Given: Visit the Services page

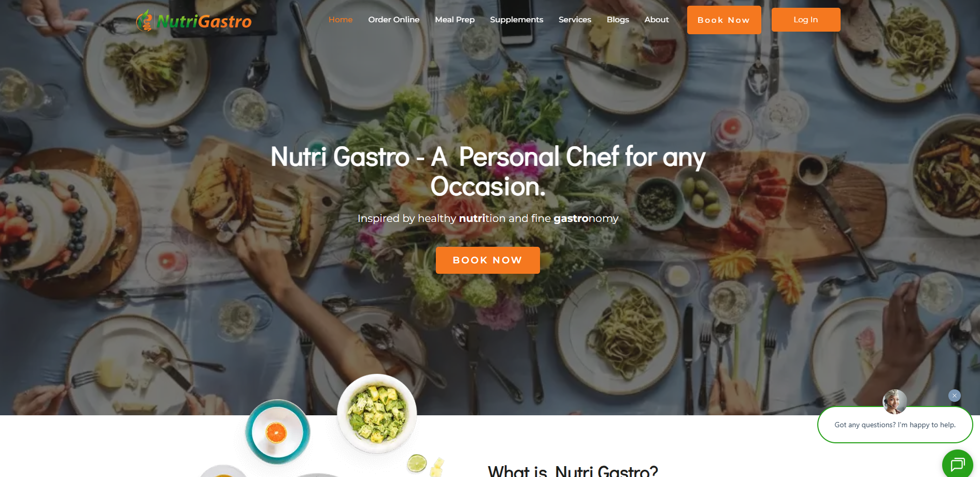Looking at the screenshot, I should click(575, 20).
